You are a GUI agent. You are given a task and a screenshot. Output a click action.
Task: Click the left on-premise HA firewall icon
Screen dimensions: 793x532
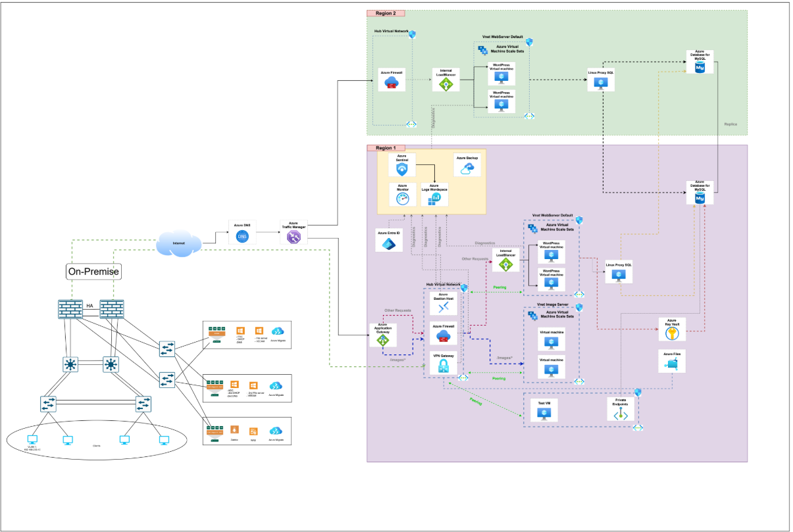pos(70,310)
